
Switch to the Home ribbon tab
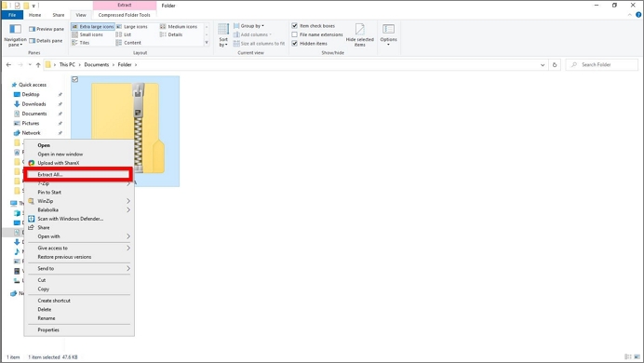[35, 15]
